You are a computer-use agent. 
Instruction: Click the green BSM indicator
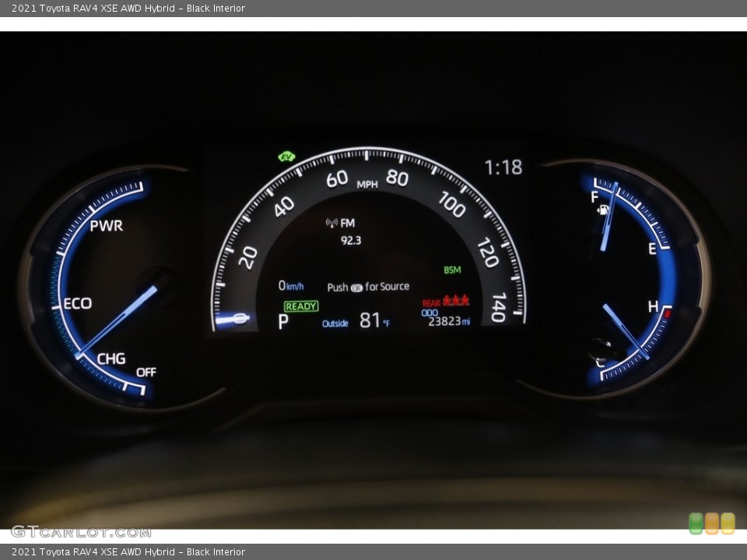(452, 270)
